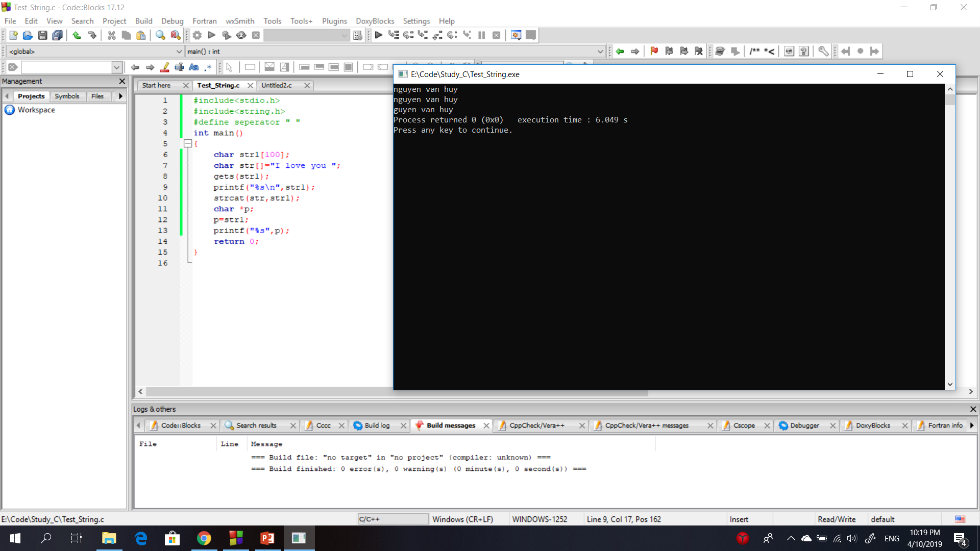
Task: Collapse the main function fold marker
Action: click(x=188, y=144)
